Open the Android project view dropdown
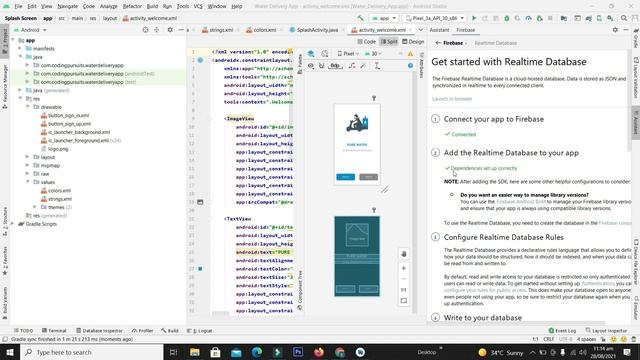Screen dimensions: 640x360 tap(30, 30)
